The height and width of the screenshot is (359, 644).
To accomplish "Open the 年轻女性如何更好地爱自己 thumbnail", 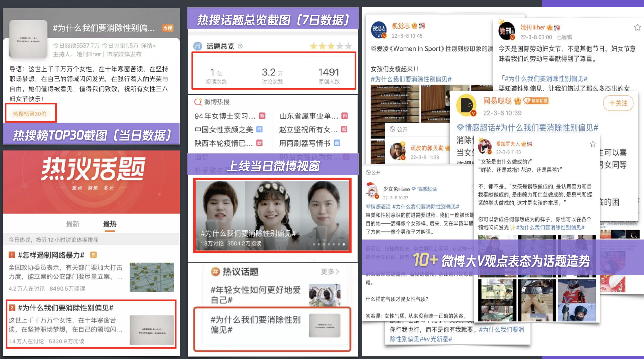I will [x=324, y=295].
